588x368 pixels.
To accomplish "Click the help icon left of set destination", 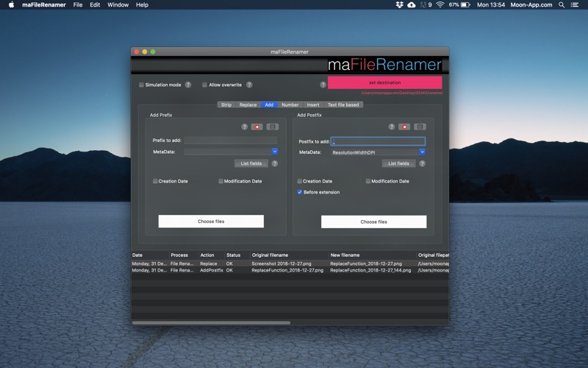I will [323, 85].
